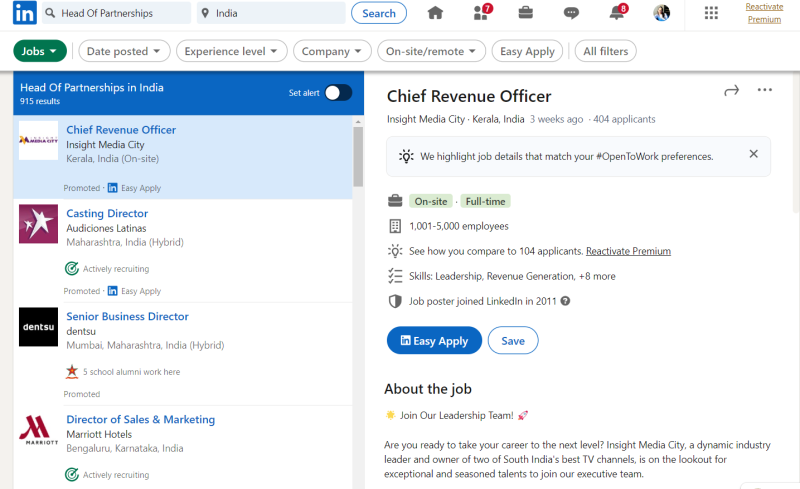The image size is (800, 489).
Task: Go to the Home feed icon
Action: point(435,13)
